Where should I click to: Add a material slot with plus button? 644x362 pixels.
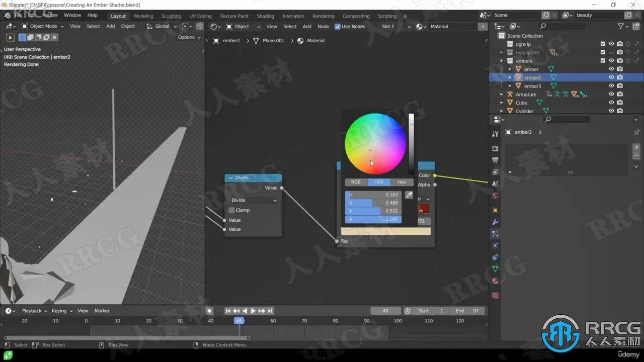[636, 147]
